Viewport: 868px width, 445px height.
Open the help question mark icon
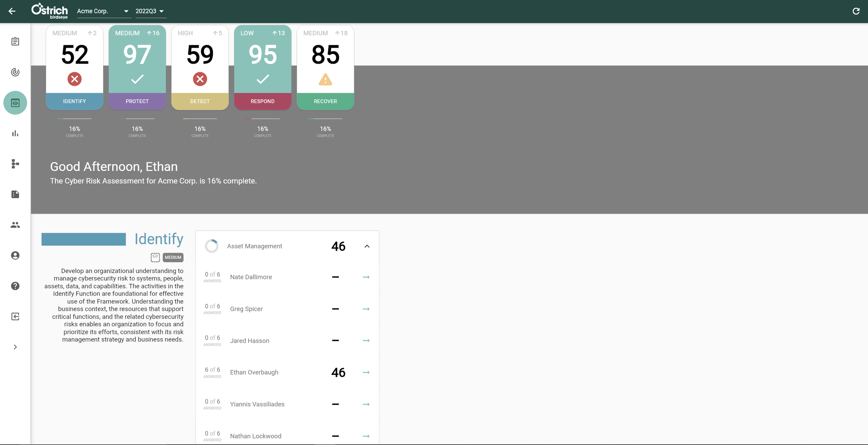15,286
